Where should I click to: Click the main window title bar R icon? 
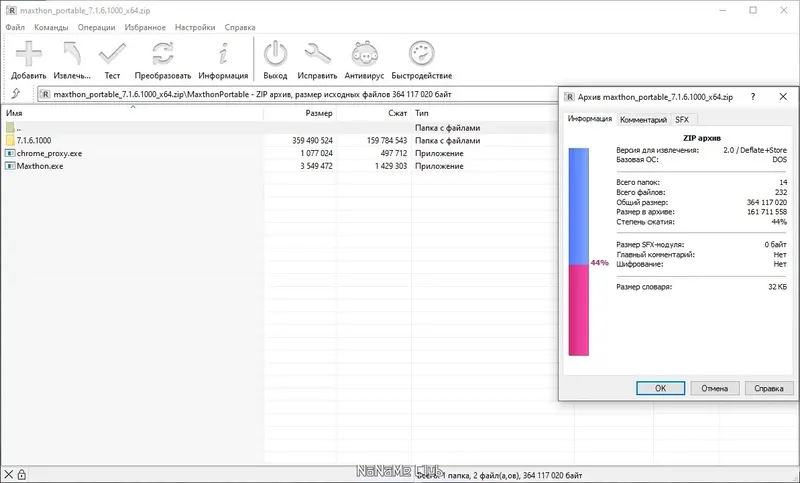(x=11, y=10)
